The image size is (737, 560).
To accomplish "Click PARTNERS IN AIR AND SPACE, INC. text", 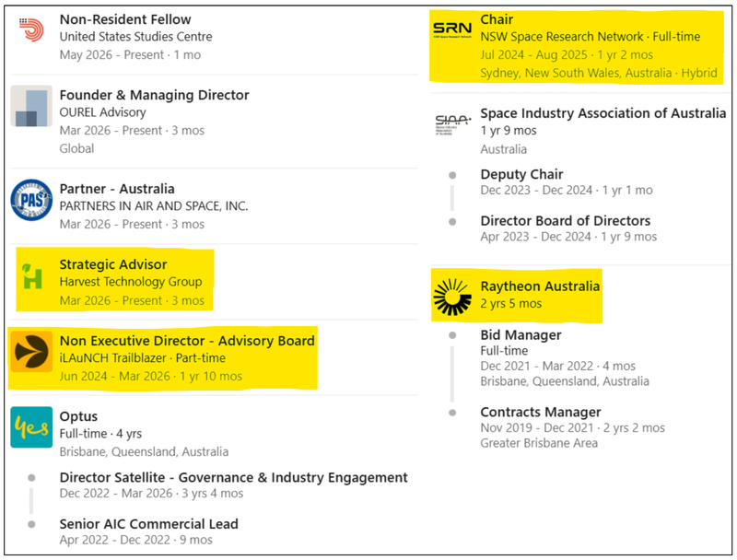I will tap(154, 206).
